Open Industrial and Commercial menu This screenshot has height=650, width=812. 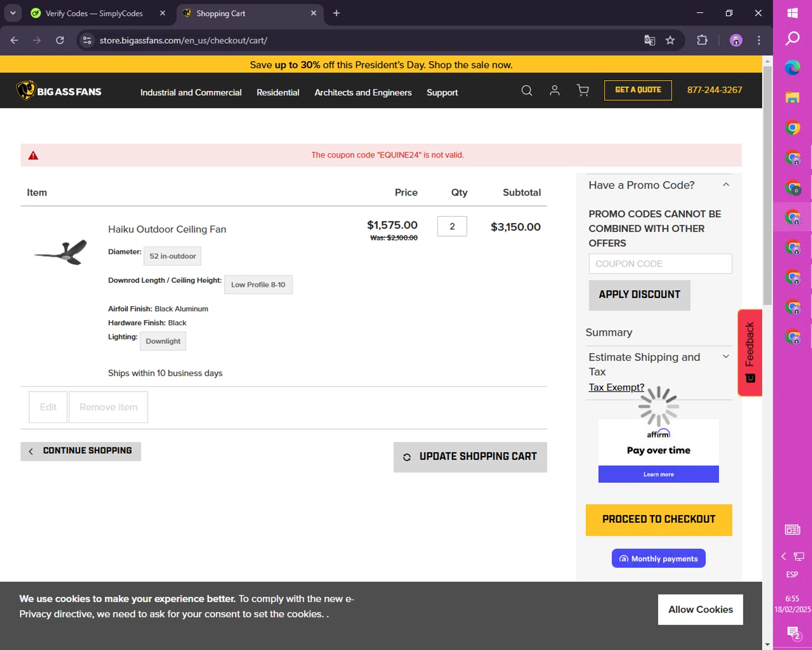click(191, 93)
